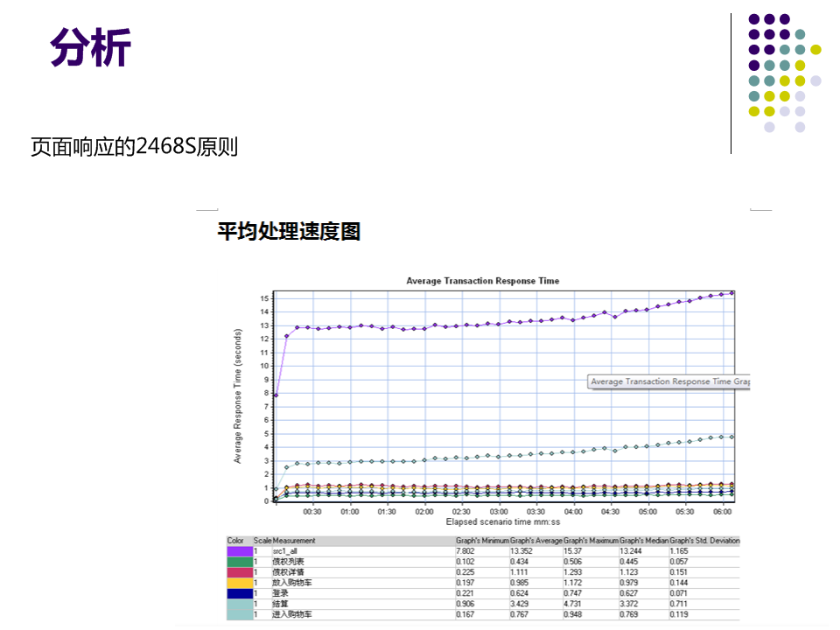840x630 pixels.
Task: Select the 债权列表 measurement row
Action: pos(483,562)
